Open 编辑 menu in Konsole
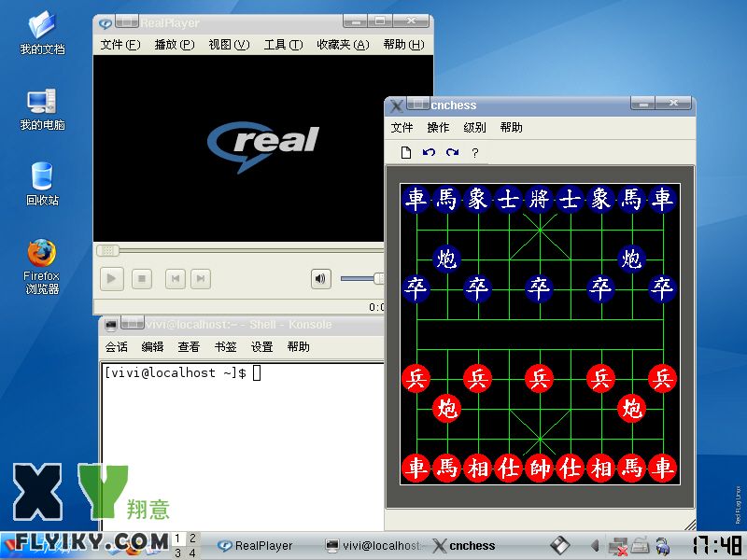Screen dimensions: 747x560 (152, 346)
